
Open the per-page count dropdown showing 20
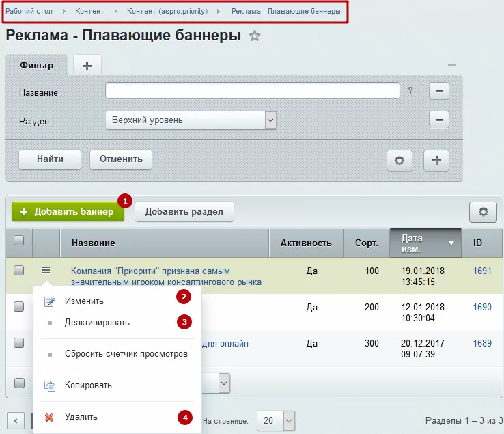click(276, 420)
